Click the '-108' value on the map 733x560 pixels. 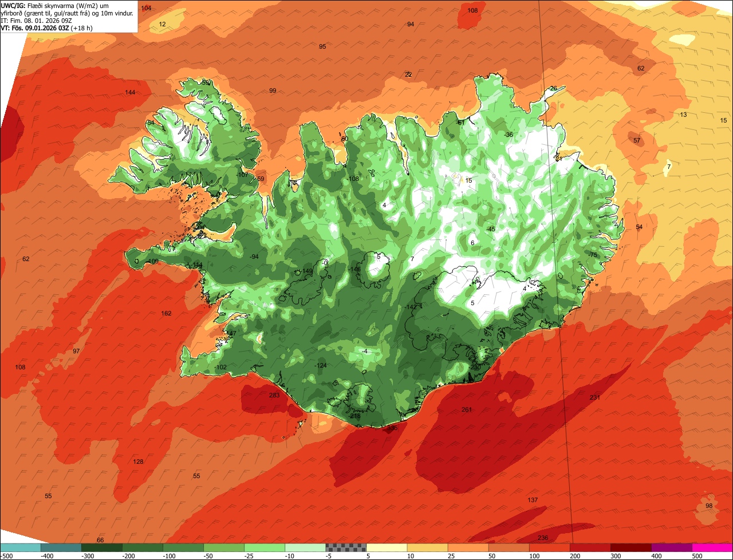point(353,179)
